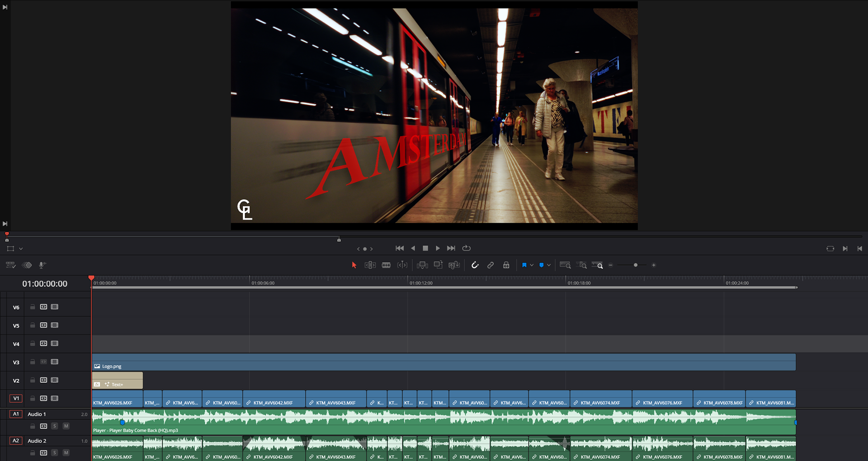Select the Selection Mode arrow tool
868x461 pixels.
[354, 265]
